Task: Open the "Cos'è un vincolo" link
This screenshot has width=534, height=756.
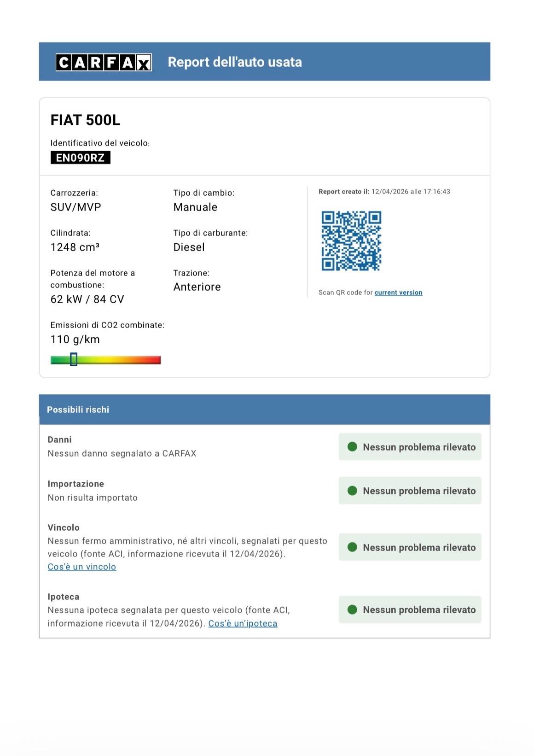Action: 82,567
